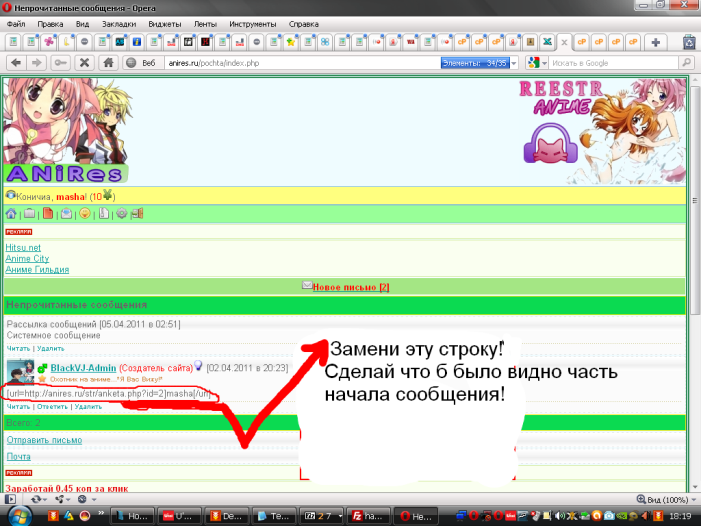This screenshot has height=526, width=701.
Task: Open the smiley face icon in site menu
Action: click(85, 214)
